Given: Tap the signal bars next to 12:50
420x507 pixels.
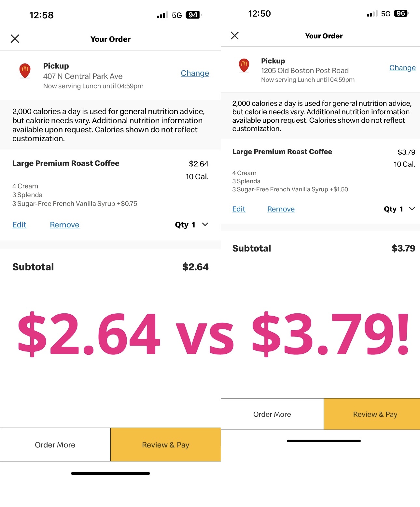Looking at the screenshot, I should (372, 14).
